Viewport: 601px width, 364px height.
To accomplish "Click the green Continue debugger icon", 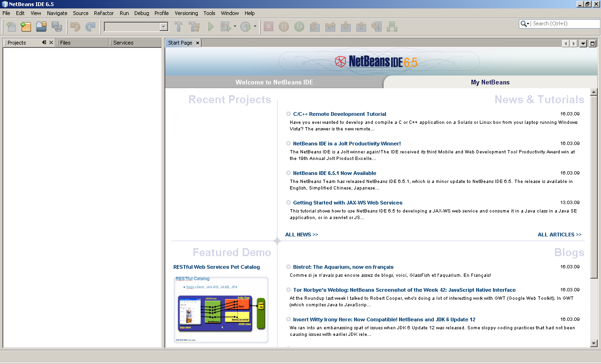I will [299, 27].
